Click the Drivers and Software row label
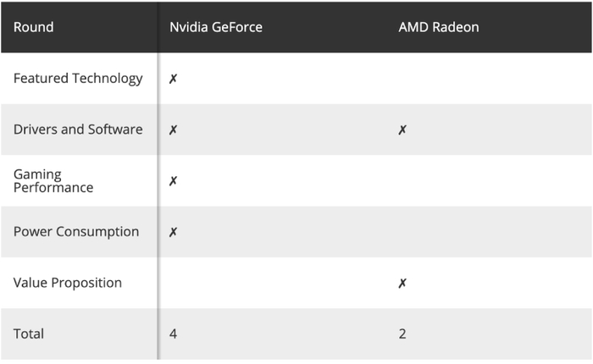 click(78, 130)
